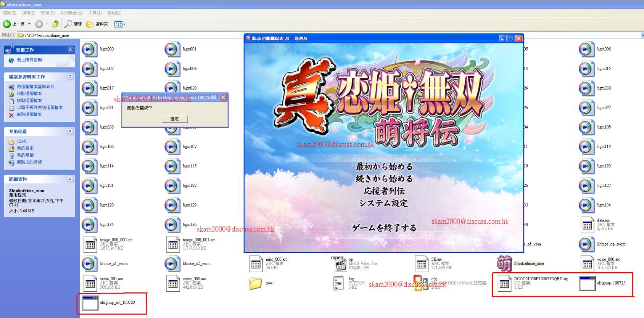Collapse the 詳細資料 panel

click(70, 179)
